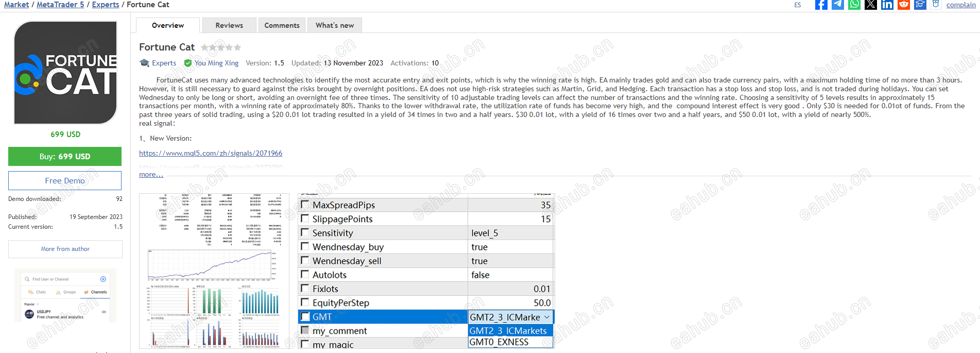Click the Experts category cap icon
This screenshot has height=353, width=980.
point(144,63)
